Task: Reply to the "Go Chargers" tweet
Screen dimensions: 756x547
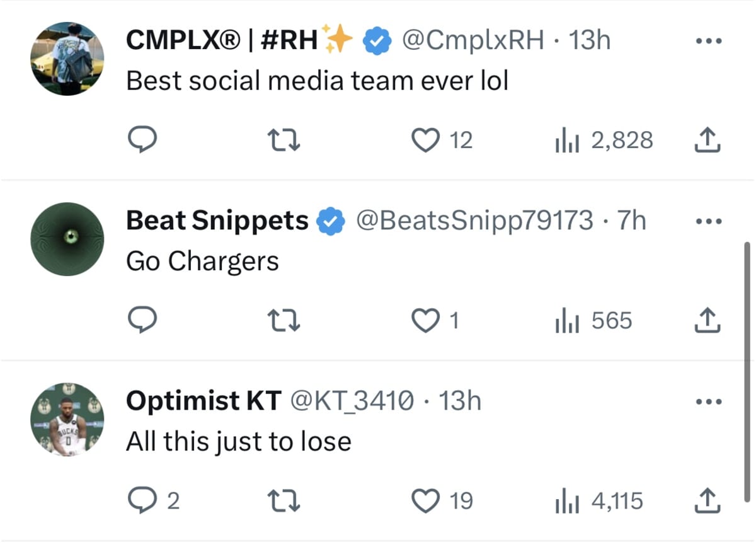Action: point(142,321)
